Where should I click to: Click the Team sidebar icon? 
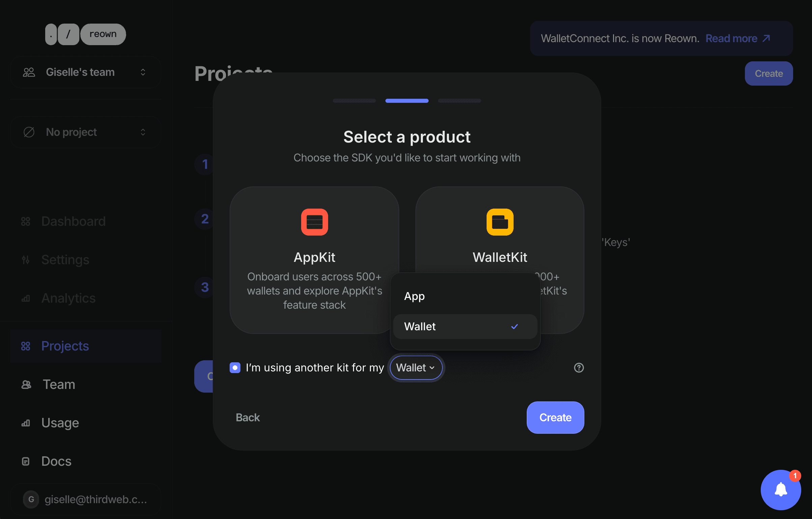tap(26, 385)
